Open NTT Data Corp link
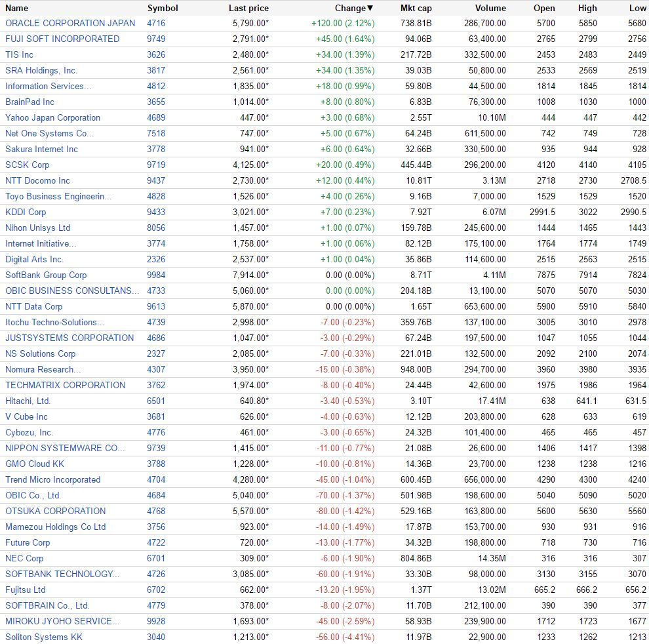This screenshot has height=644, width=649. coord(33,306)
